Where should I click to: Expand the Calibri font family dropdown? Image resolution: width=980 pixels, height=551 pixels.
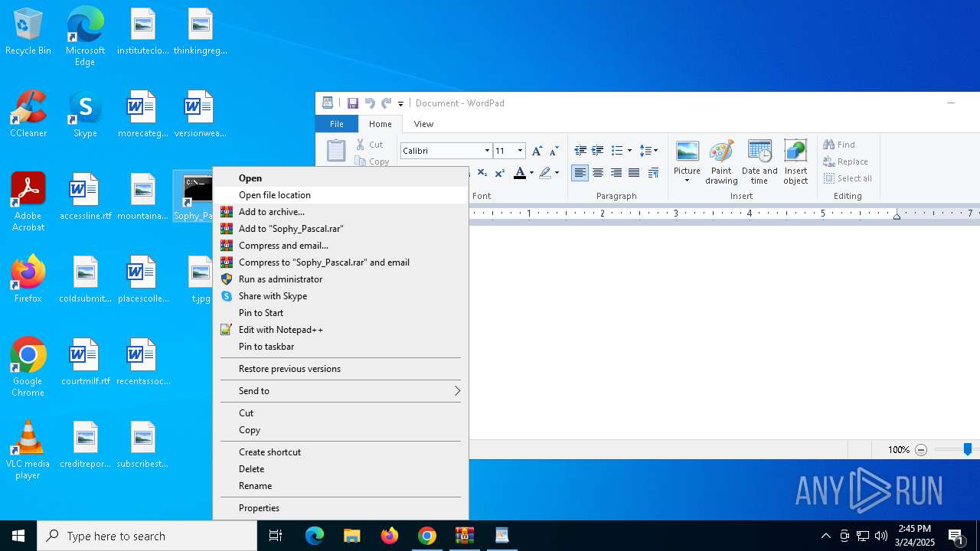click(487, 151)
